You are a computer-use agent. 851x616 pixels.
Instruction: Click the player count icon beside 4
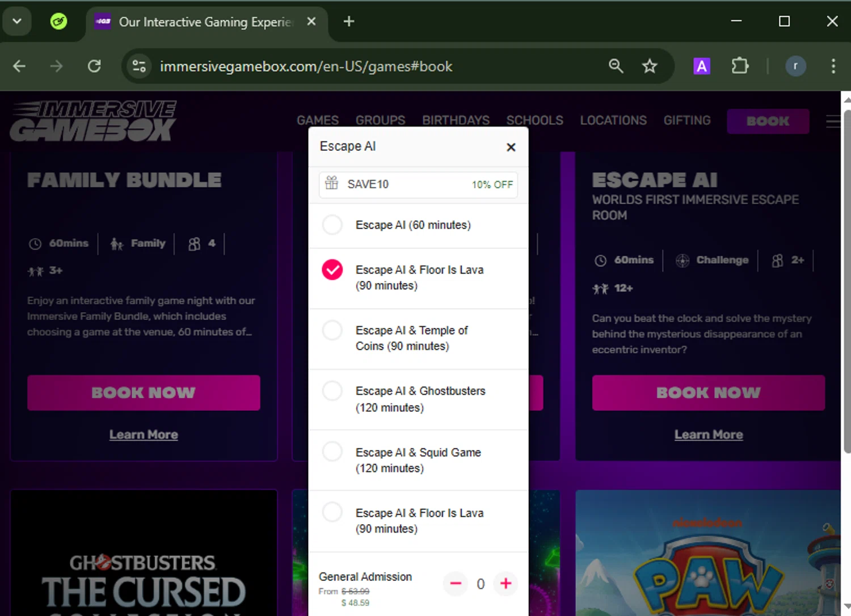tap(194, 244)
